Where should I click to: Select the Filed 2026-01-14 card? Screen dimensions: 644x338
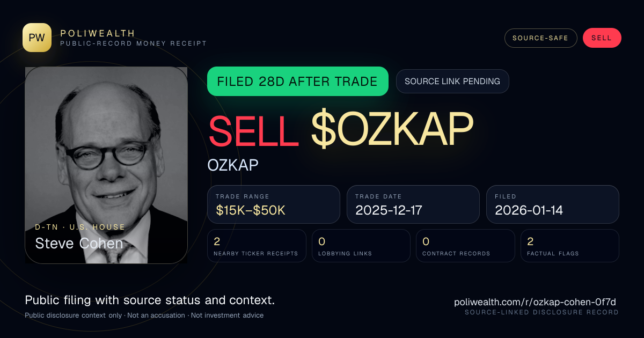pos(553,204)
